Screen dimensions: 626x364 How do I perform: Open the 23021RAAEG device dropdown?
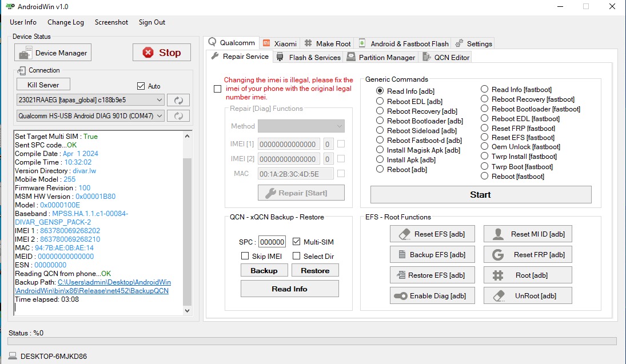90,100
